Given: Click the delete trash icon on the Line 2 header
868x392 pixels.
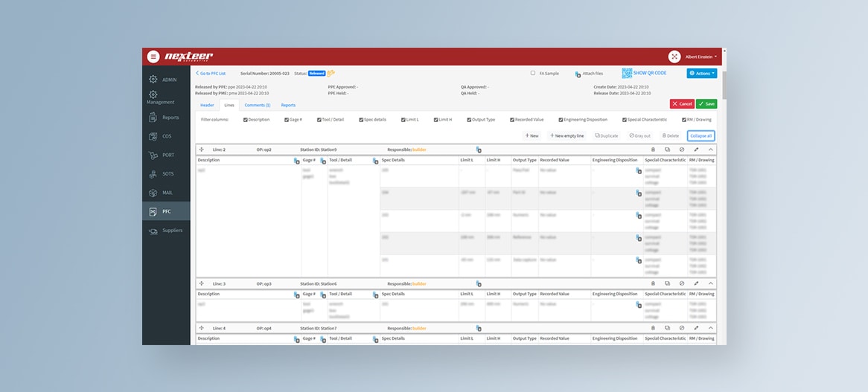Looking at the screenshot, I should click(x=653, y=150).
